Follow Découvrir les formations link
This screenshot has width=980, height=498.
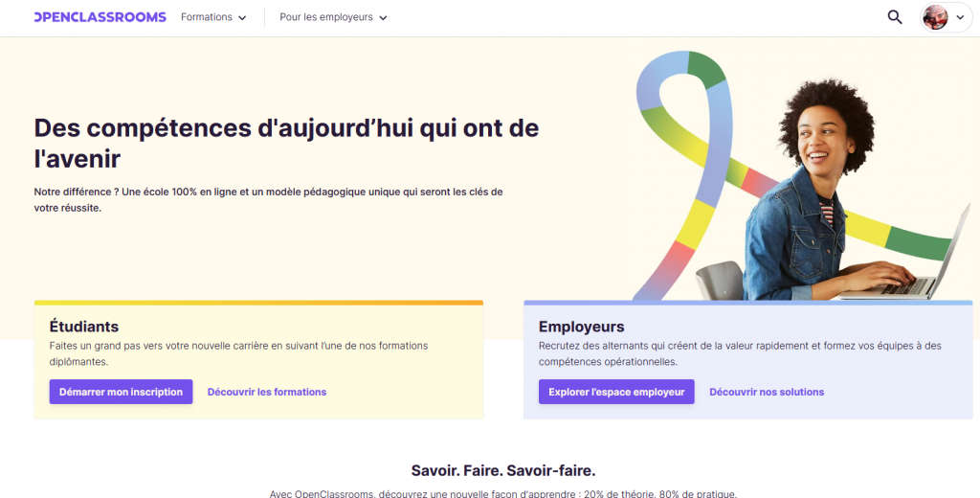click(267, 392)
